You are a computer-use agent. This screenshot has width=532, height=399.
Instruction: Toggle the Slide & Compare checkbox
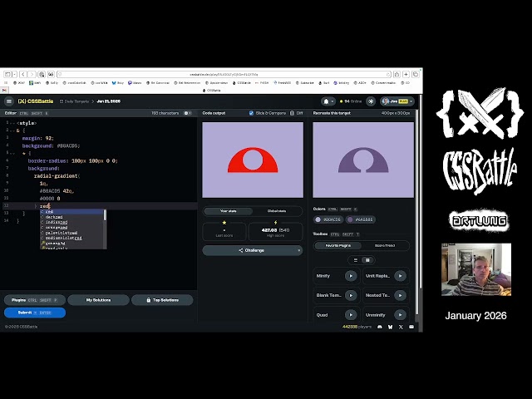pyautogui.click(x=252, y=113)
